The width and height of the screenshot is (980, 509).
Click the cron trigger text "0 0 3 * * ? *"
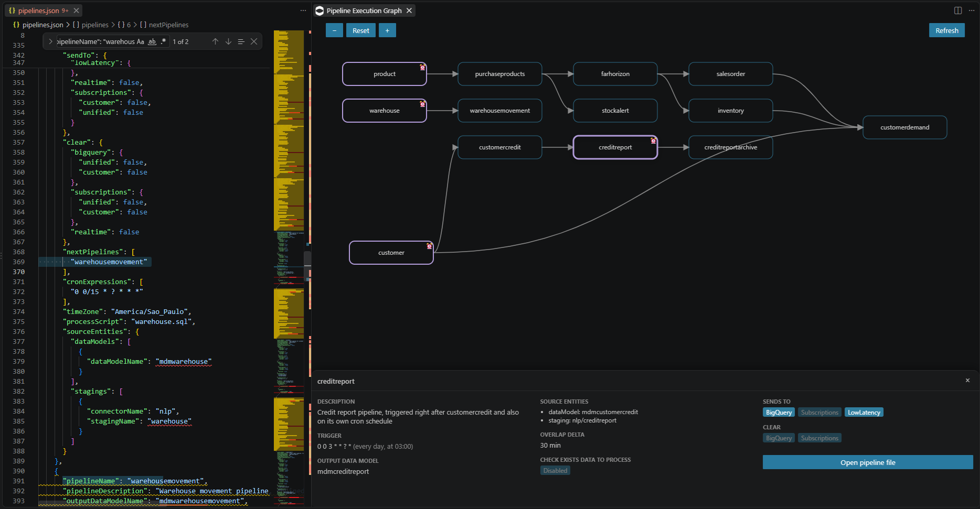334,447
